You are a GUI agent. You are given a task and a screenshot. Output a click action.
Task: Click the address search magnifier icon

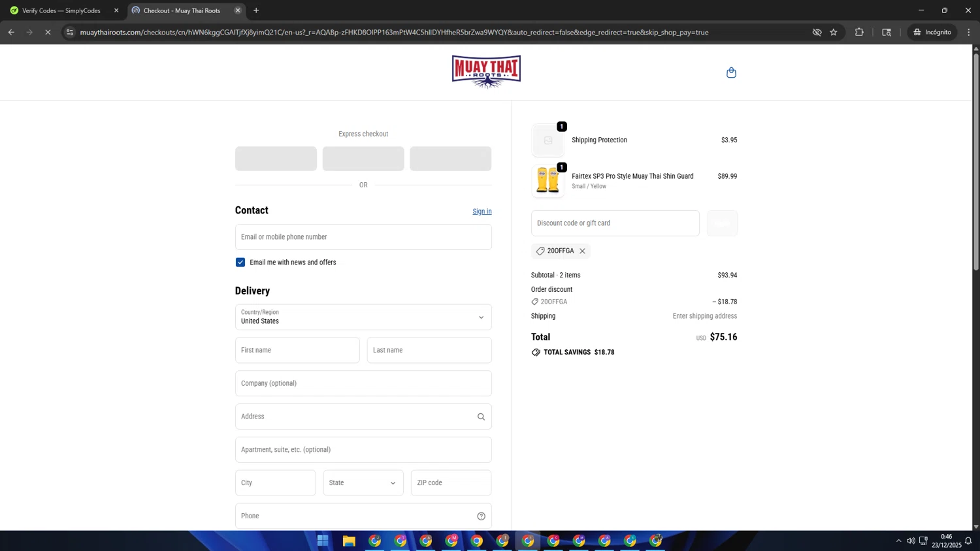pyautogui.click(x=481, y=417)
